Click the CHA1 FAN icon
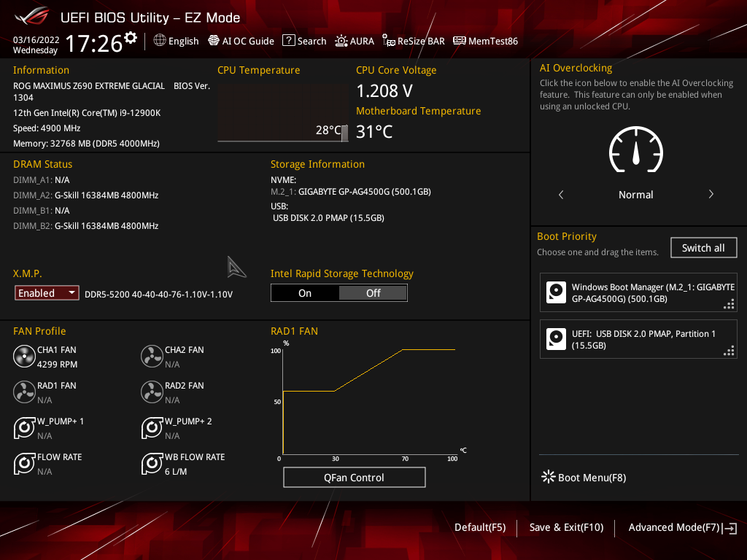The height and width of the screenshot is (560, 747). (x=24, y=356)
